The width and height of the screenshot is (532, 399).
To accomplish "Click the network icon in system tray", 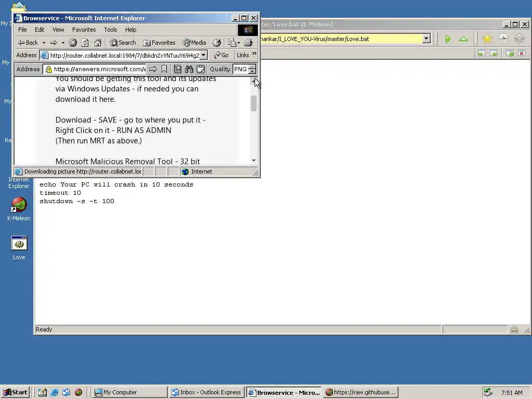I will [x=487, y=392].
